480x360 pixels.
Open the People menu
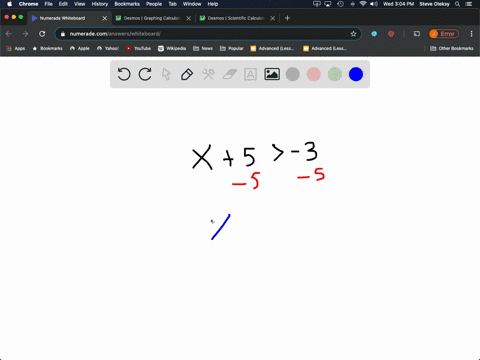click(154, 4)
